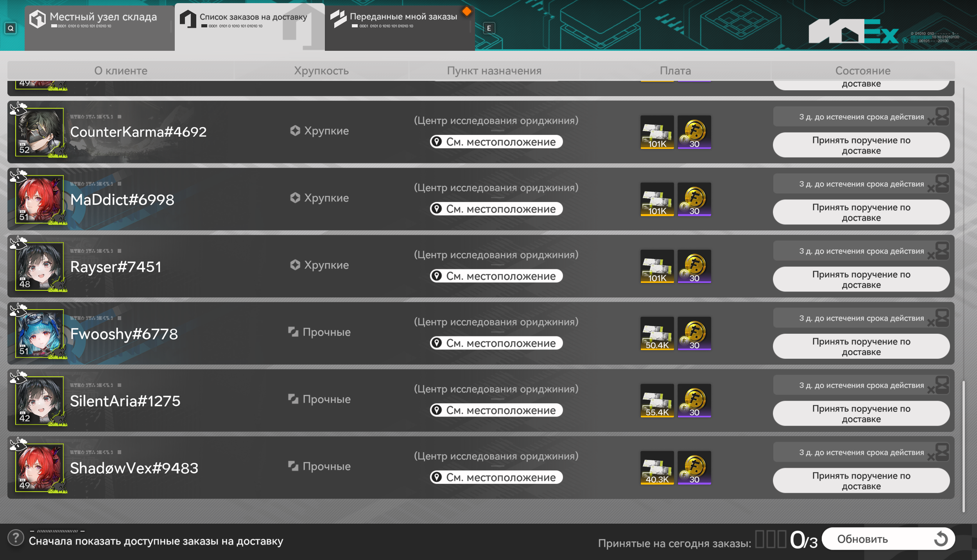977x560 pixels.
Task: Accept delivery order from CounterKarma#4692
Action: (861, 145)
